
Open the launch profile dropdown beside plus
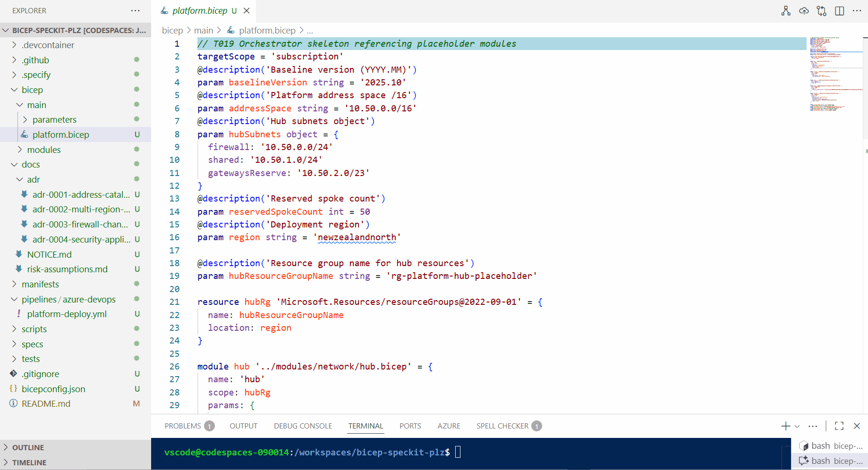tap(797, 426)
